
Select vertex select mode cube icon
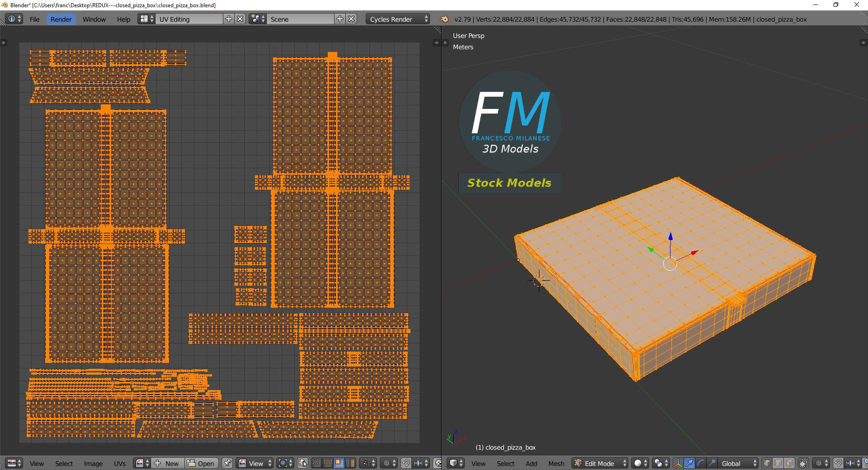coord(767,463)
